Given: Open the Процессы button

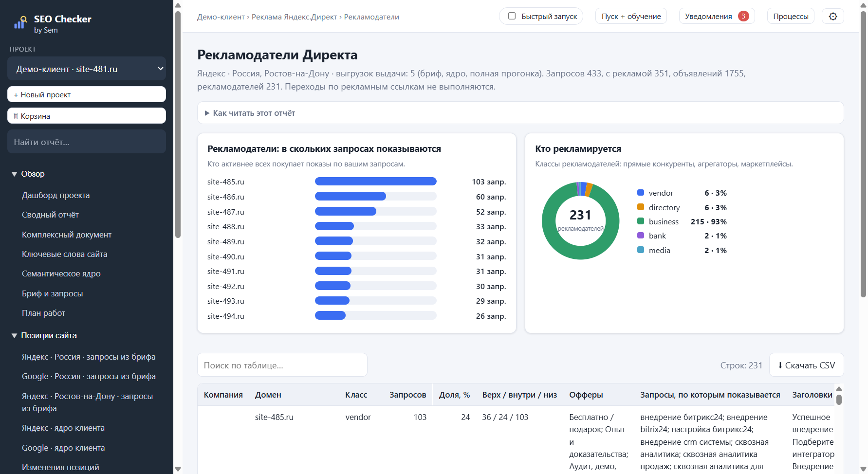Looking at the screenshot, I should click(791, 16).
